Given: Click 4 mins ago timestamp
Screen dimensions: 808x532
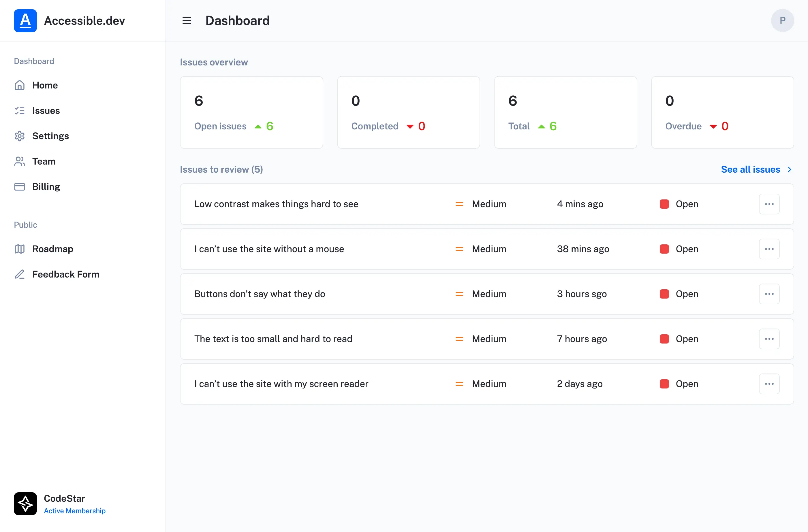Looking at the screenshot, I should (x=580, y=204).
